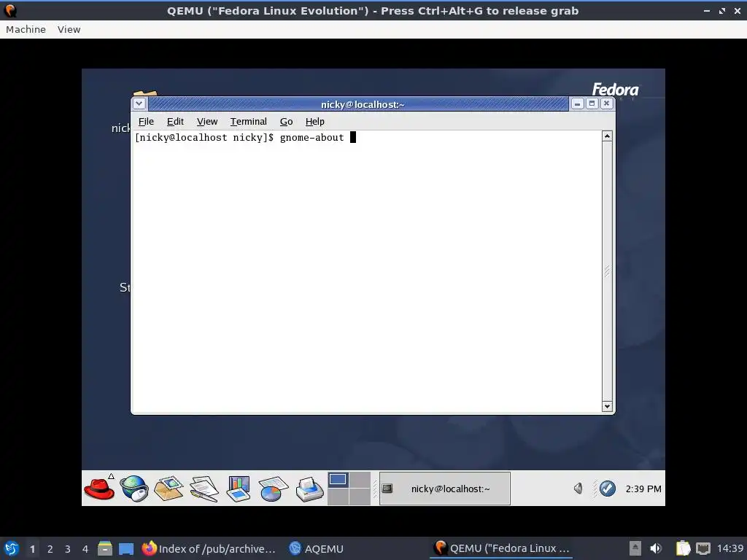Open the terminal window menu arrow button
Image resolution: width=747 pixels, height=560 pixels.
tap(139, 104)
